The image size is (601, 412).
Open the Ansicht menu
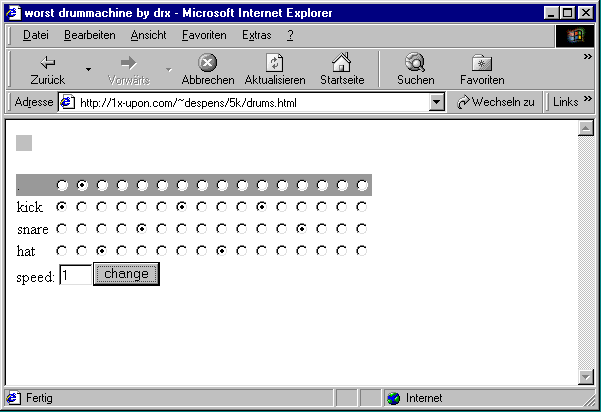[148, 35]
